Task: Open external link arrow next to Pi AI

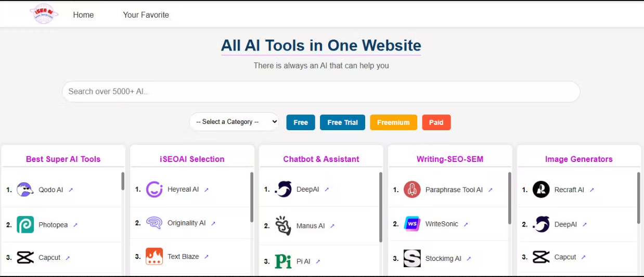Action: (318, 262)
